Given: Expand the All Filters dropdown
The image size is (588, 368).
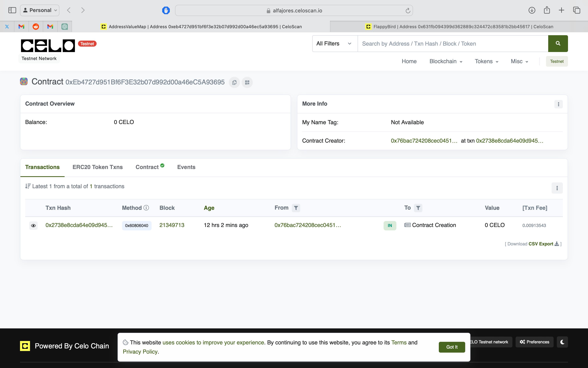Looking at the screenshot, I should [x=335, y=44].
